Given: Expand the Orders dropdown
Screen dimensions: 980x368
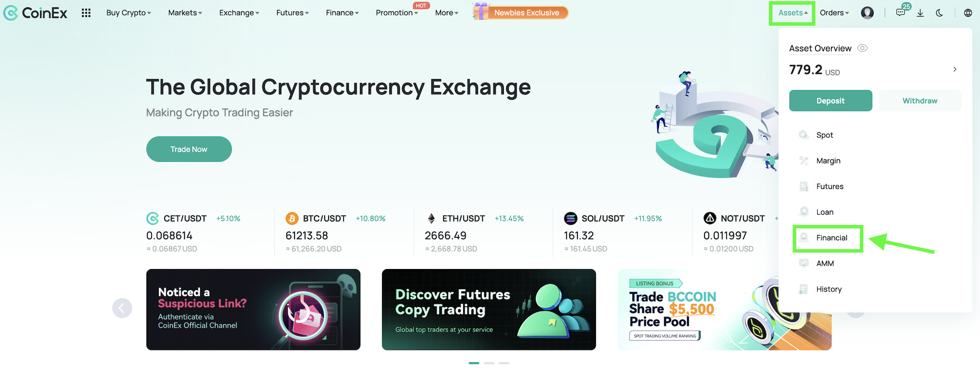Looking at the screenshot, I should tap(834, 13).
